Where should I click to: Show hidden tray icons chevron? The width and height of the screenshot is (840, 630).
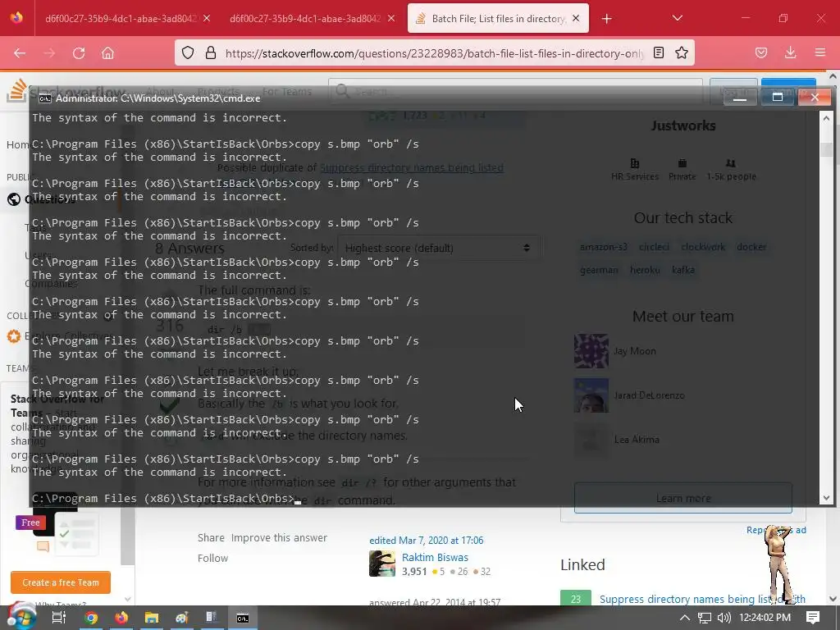tap(684, 618)
